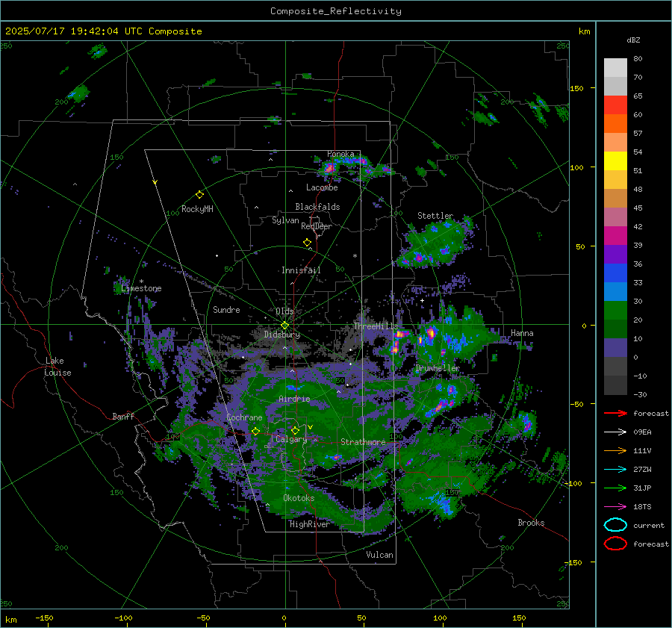Click the Banff label

coord(123,417)
